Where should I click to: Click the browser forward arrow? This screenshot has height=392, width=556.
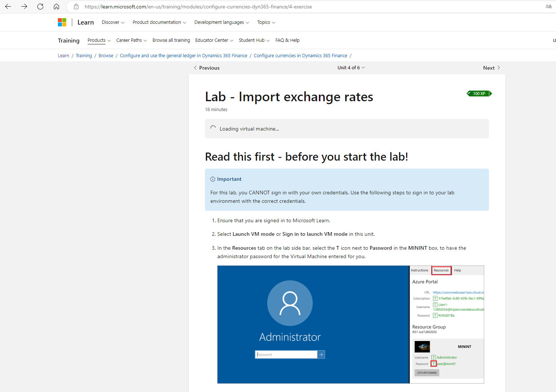point(24,6)
